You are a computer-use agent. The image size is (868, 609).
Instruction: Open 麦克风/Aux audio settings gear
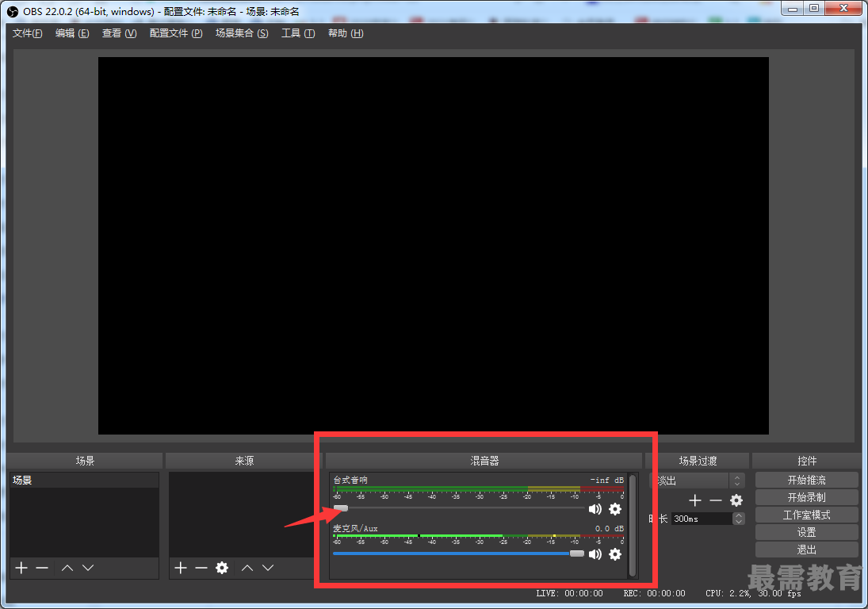click(615, 554)
